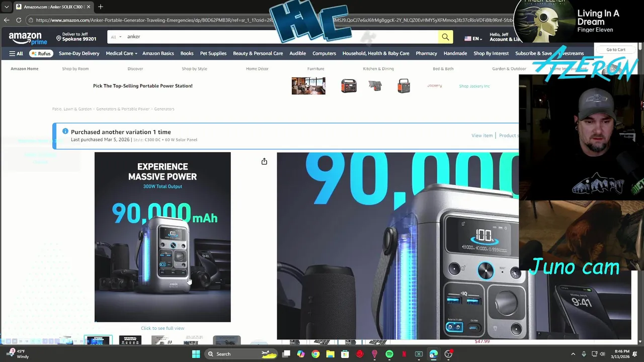Click the Shop Jackery Inc link
The image size is (644, 362).
click(474, 86)
